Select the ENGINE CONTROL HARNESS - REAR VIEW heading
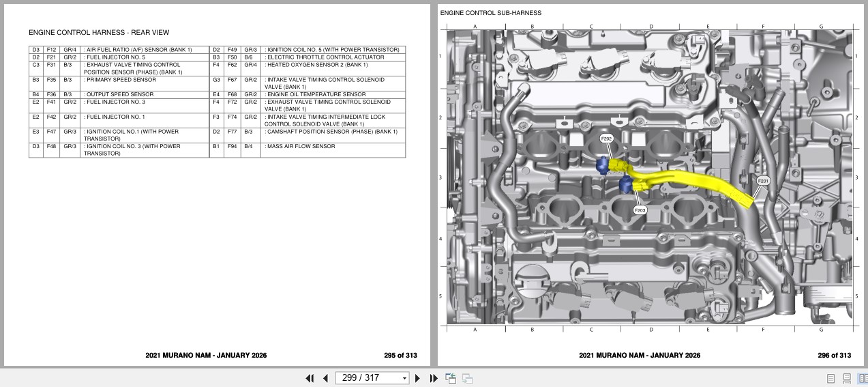868x387 pixels. (x=99, y=33)
